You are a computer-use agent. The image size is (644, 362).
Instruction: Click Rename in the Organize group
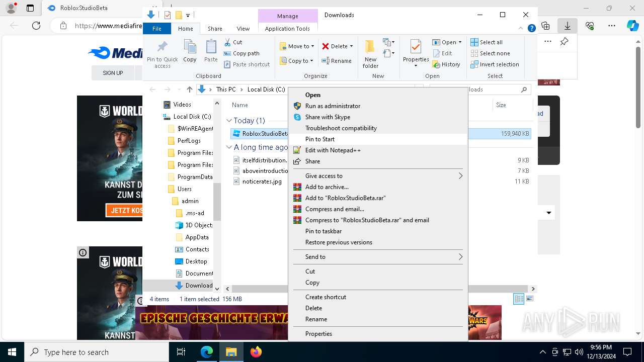337,61
